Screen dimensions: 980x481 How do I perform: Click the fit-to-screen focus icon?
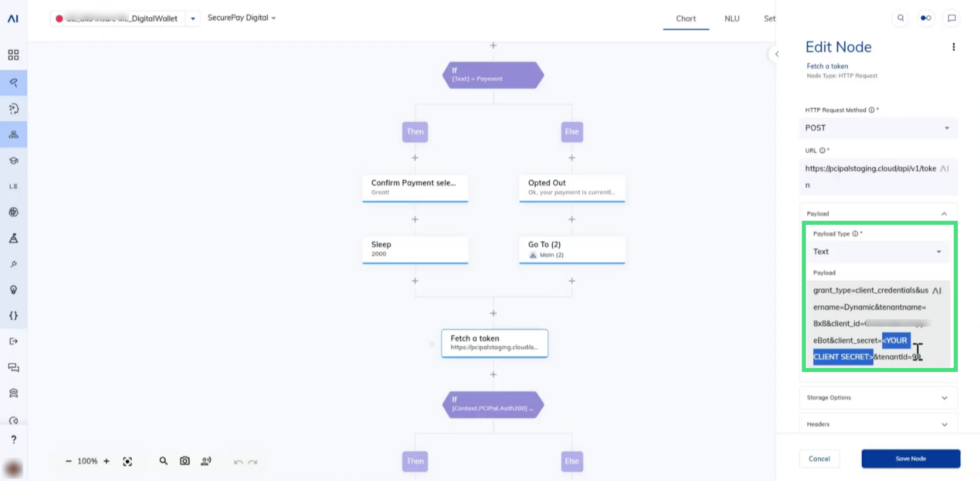coord(127,461)
